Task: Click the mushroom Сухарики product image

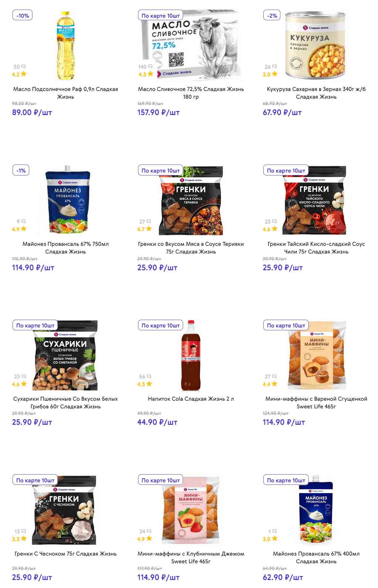Action: click(66, 356)
